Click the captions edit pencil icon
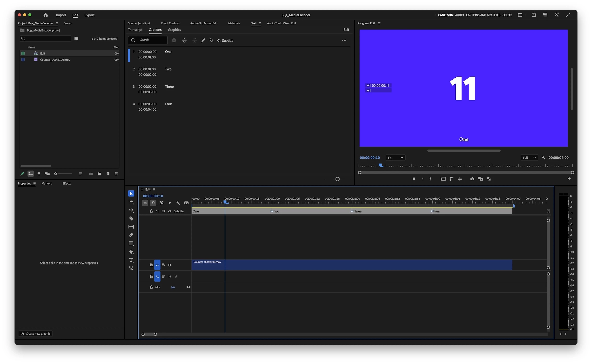Screen dimensions: 592x364 [203, 40]
